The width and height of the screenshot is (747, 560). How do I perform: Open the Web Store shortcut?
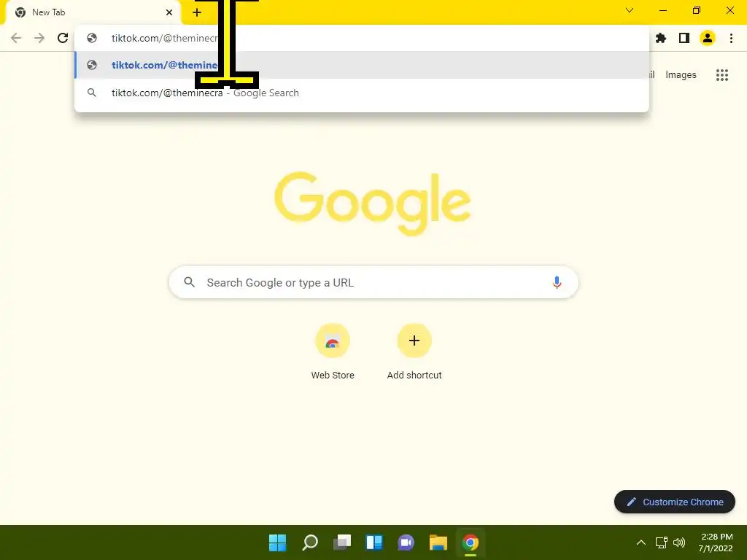[x=333, y=351]
